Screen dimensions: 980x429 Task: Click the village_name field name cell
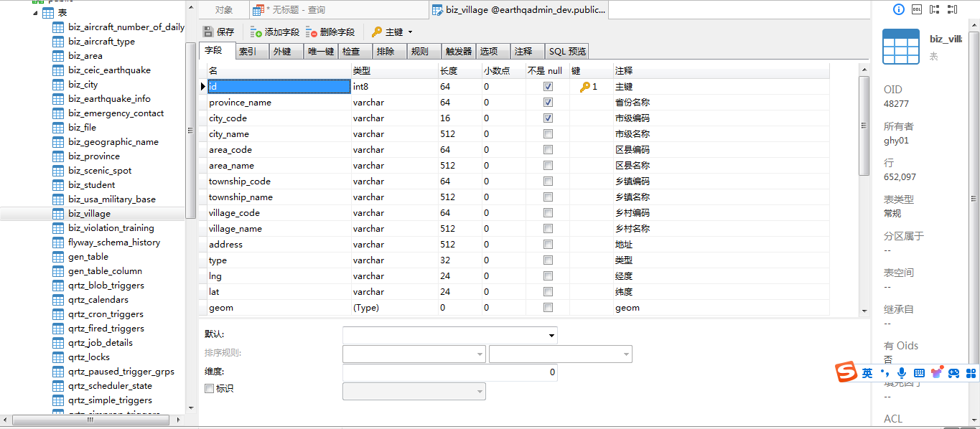279,229
